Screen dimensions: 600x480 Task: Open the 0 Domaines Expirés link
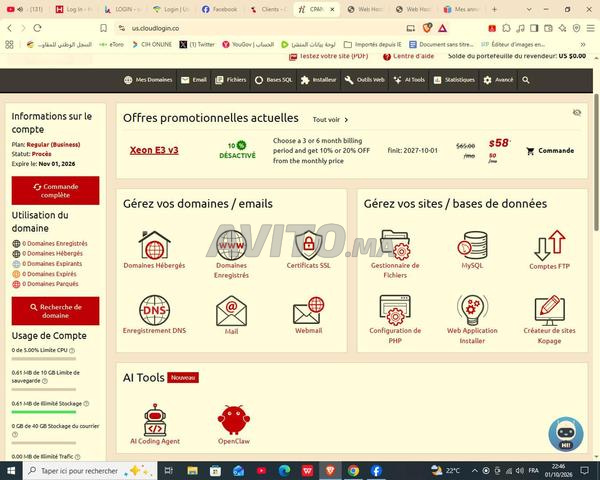click(x=49, y=274)
